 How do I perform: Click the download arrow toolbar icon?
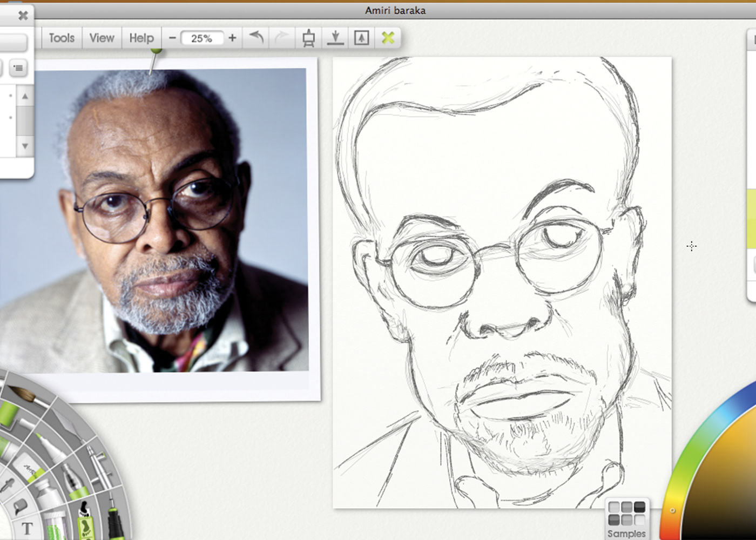[335, 38]
